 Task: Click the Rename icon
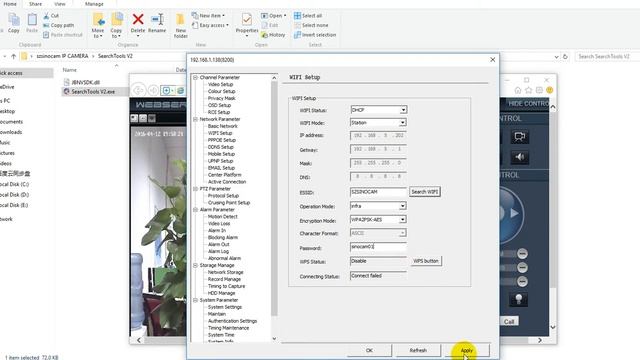(x=157, y=19)
